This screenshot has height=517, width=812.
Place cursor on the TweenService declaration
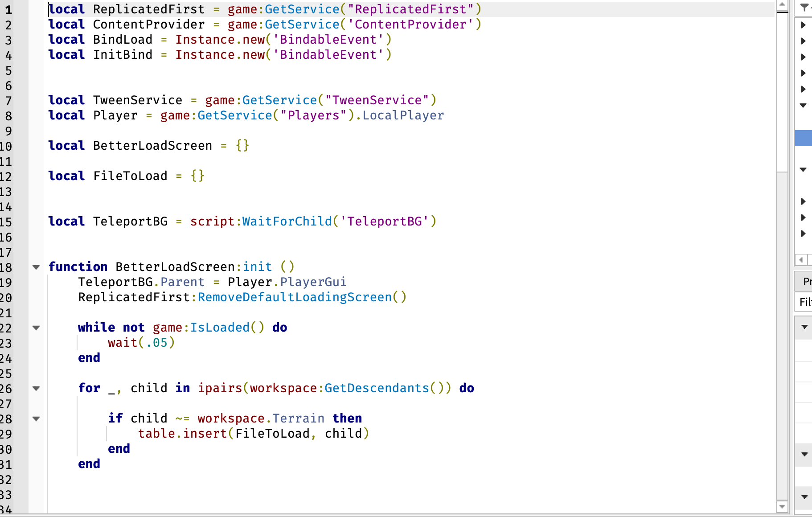134,100
